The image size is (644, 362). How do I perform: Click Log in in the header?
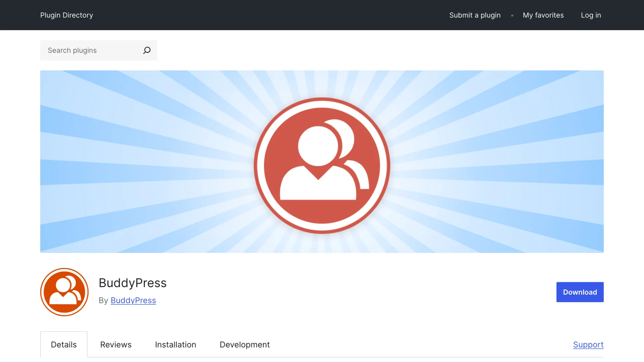[591, 15]
